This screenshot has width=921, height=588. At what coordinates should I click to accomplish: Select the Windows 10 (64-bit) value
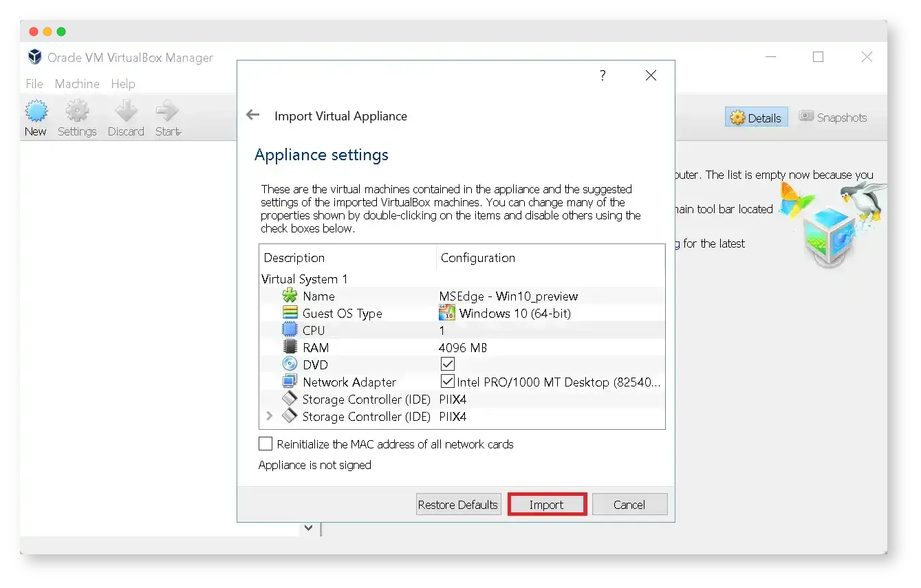point(515,314)
